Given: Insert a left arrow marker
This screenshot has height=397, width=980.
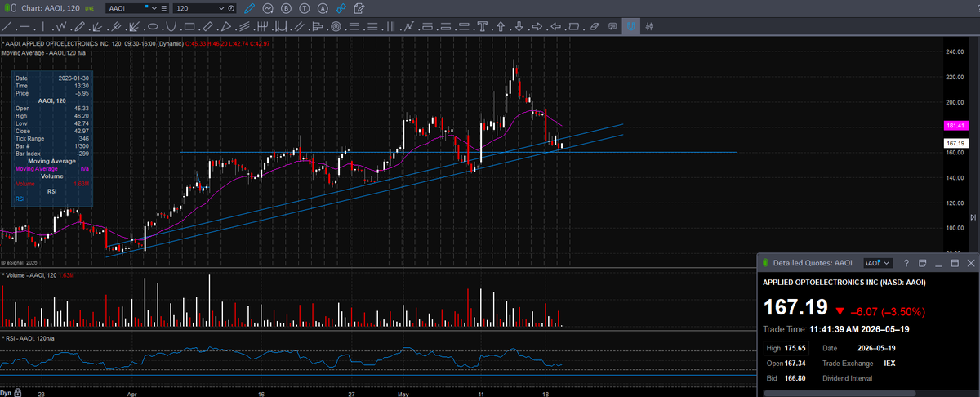Looking at the screenshot, I should tap(555, 27).
